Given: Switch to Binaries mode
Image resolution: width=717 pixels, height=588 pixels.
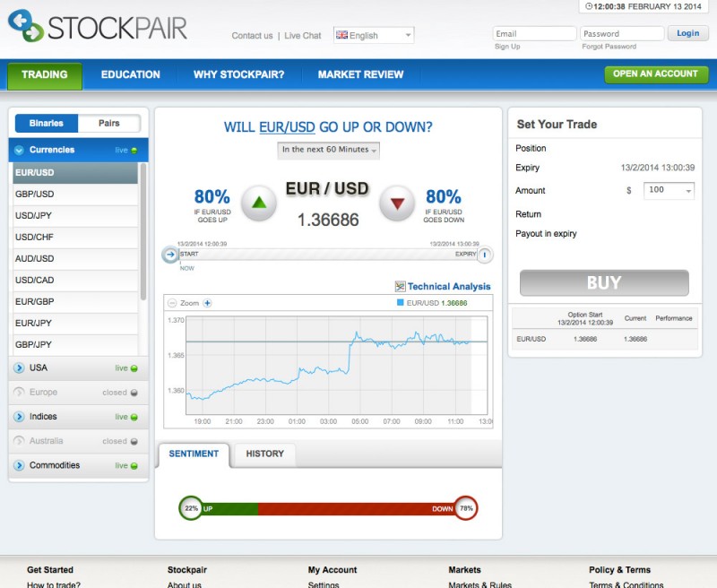Looking at the screenshot, I should click(47, 123).
